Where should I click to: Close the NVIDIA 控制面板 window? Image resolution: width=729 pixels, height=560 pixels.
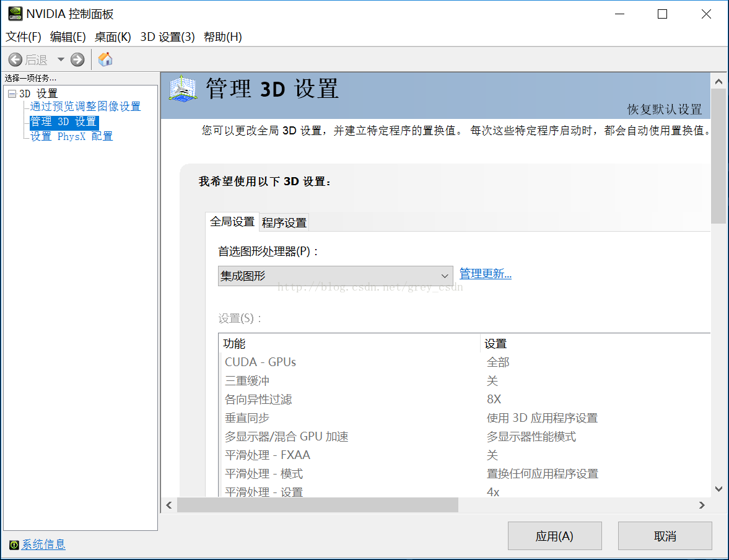pyautogui.click(x=706, y=14)
